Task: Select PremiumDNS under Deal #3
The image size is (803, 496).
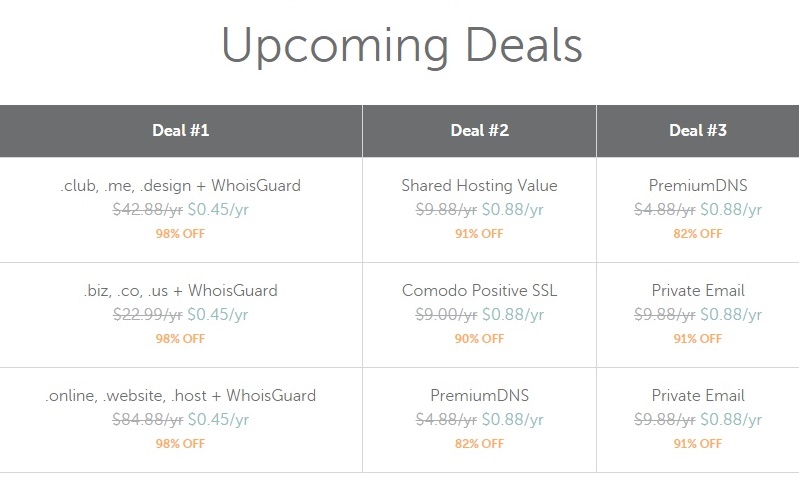Action: click(x=698, y=185)
